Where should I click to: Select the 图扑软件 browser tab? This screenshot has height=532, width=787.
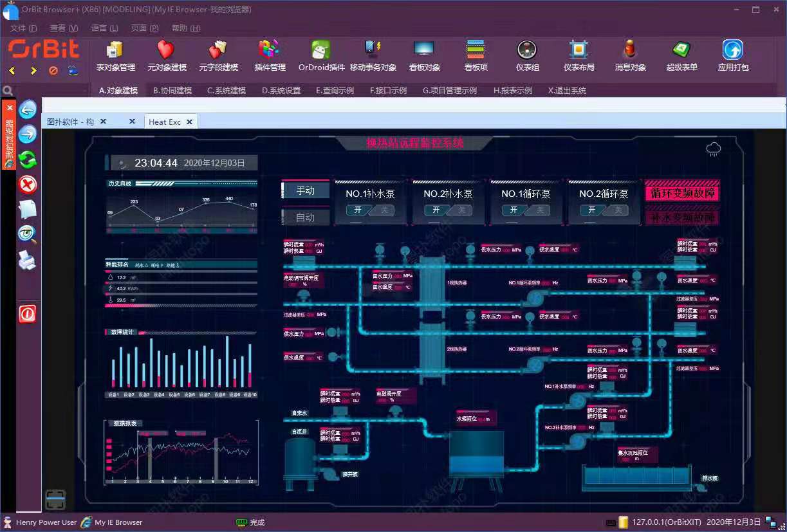click(71, 122)
